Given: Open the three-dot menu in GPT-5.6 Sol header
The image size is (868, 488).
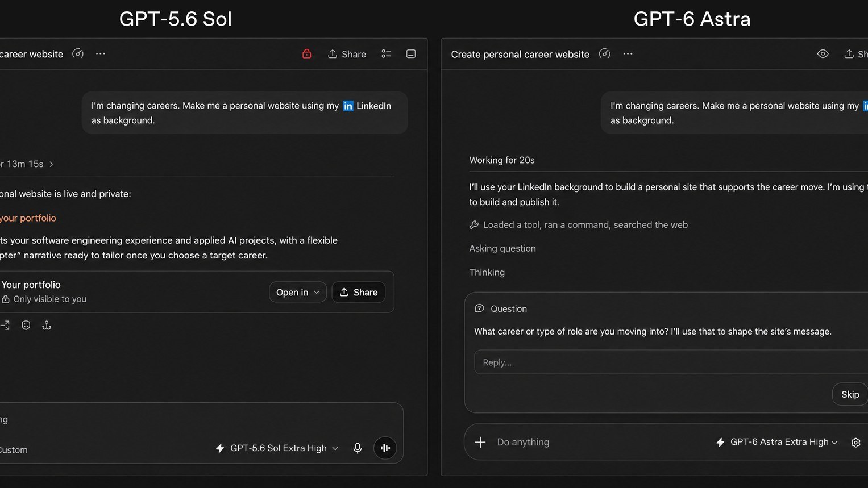Looking at the screenshot, I should point(101,54).
